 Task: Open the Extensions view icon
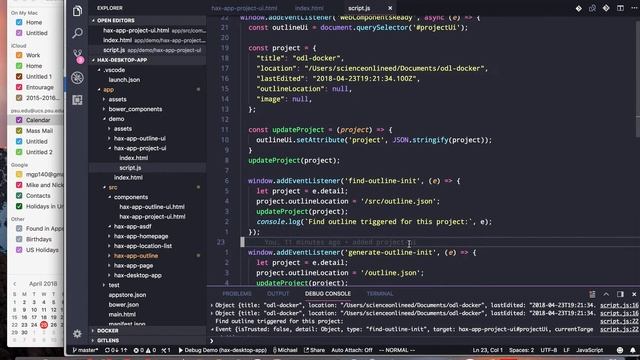pyautogui.click(x=77, y=100)
